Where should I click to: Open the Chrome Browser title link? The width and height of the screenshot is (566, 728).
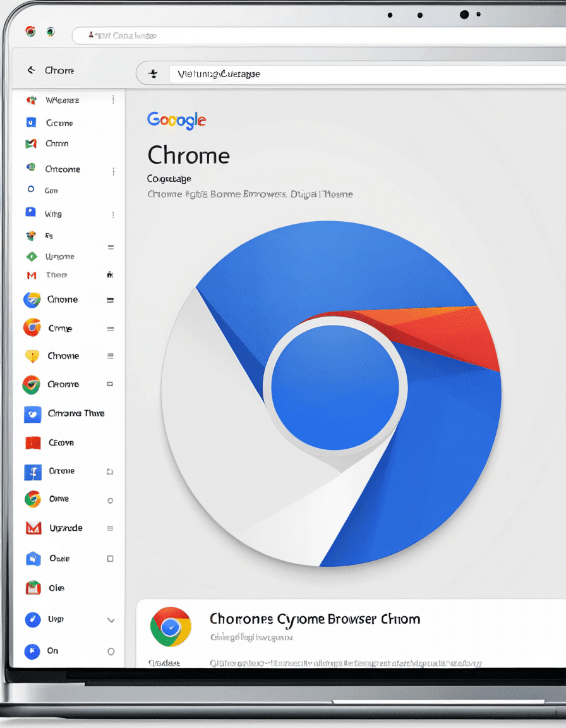pos(315,619)
